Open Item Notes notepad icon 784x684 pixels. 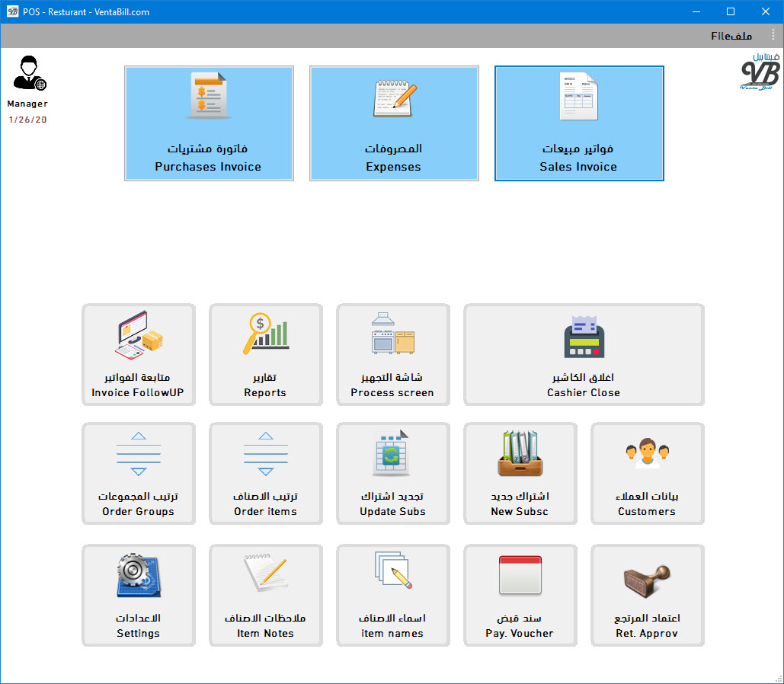[x=265, y=573]
